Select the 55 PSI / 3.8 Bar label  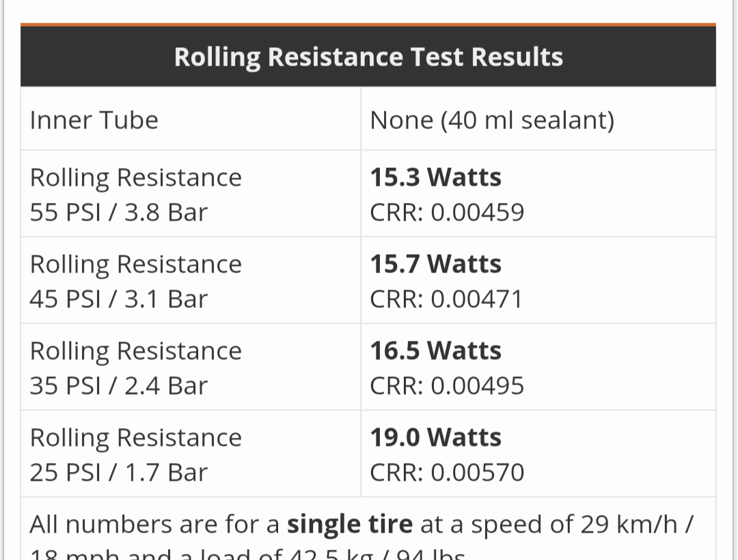pos(118,212)
